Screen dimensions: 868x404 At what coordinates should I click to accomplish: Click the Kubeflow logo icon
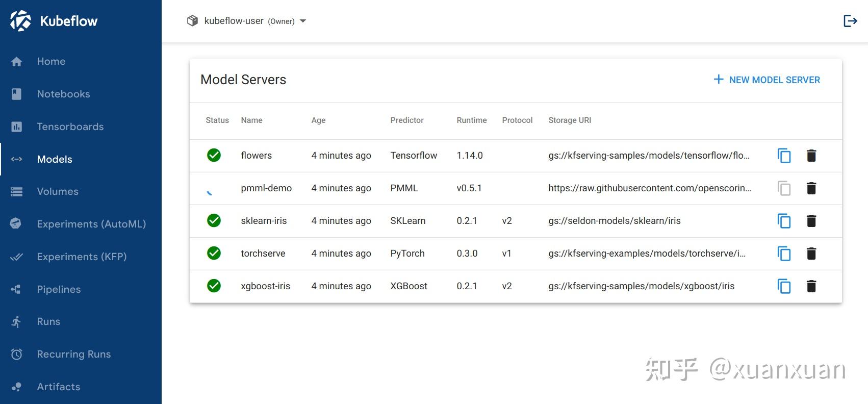21,21
